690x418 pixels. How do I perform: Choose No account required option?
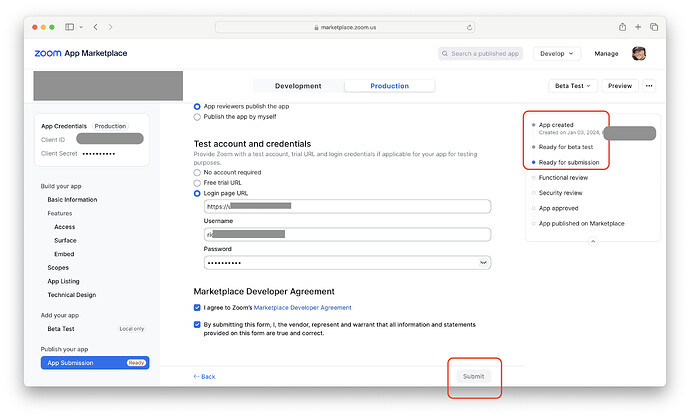click(x=197, y=172)
